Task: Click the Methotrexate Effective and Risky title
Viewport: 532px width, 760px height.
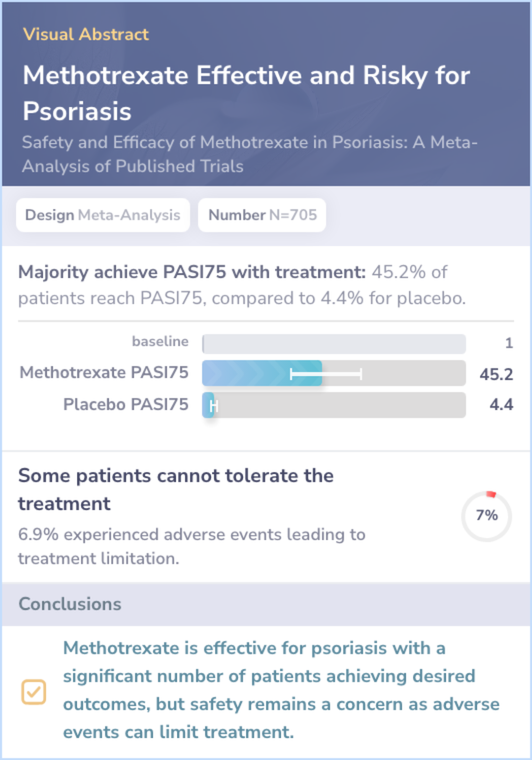Action: click(246, 93)
